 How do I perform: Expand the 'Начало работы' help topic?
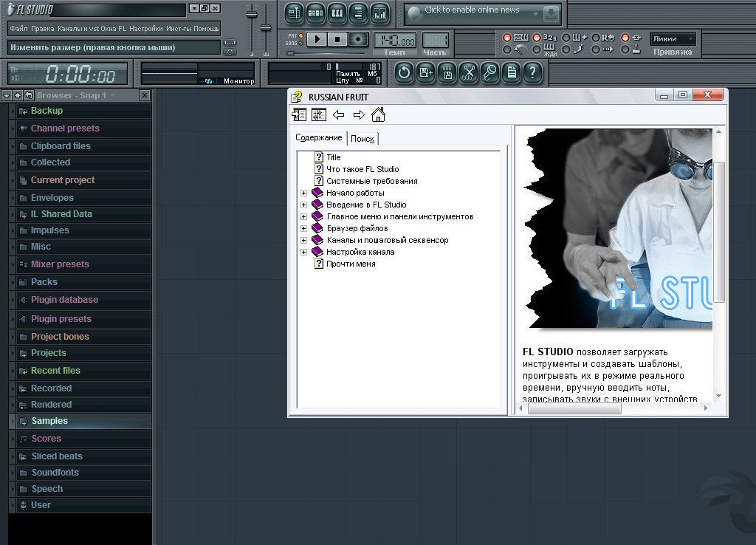click(x=303, y=193)
